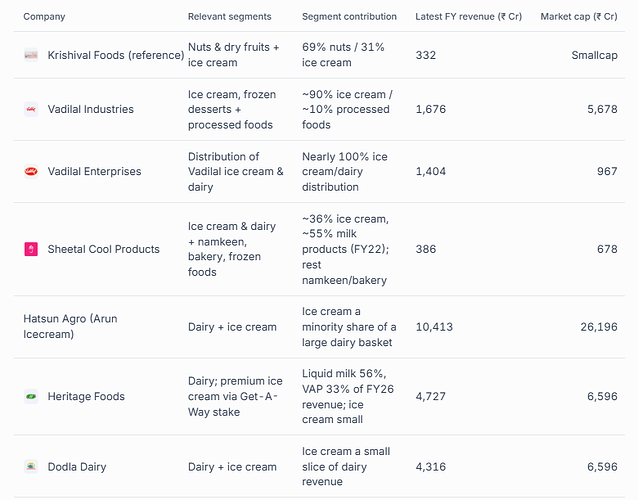Screen dimensions: 638x500
Task: Select the 26,196 market cap value
Action: point(599,327)
